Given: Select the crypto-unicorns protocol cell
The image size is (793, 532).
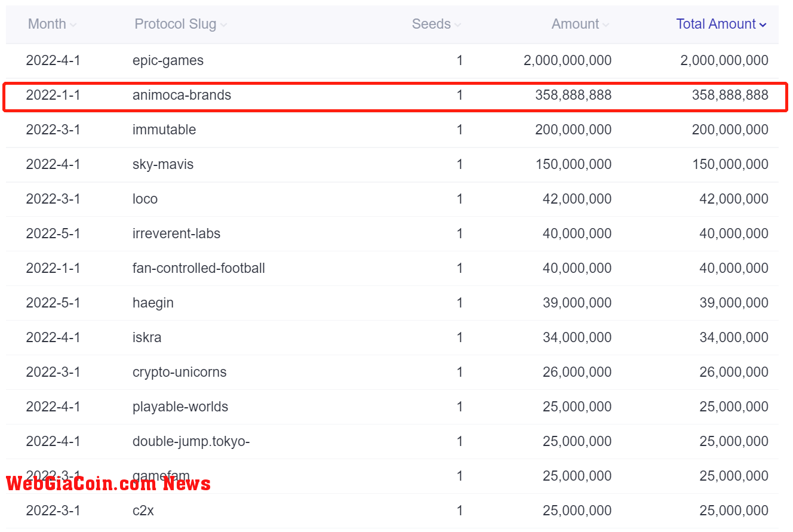Looking at the screenshot, I should point(180,372).
